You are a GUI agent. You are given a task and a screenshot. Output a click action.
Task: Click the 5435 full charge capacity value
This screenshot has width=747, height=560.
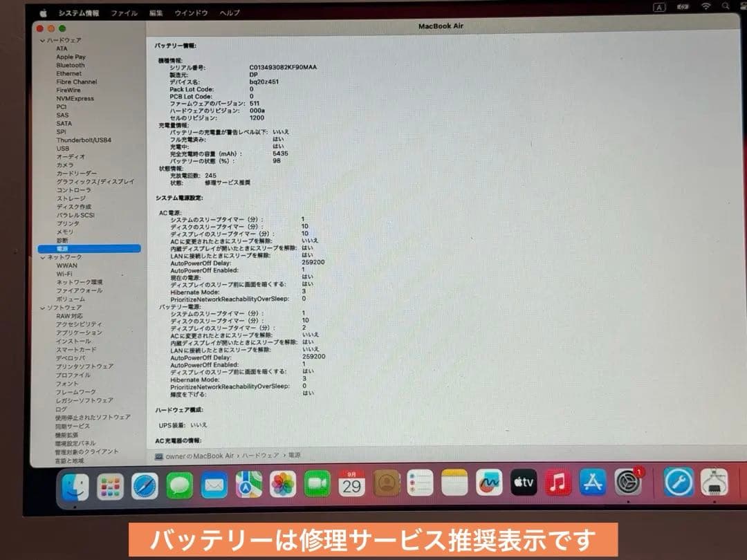pos(280,153)
